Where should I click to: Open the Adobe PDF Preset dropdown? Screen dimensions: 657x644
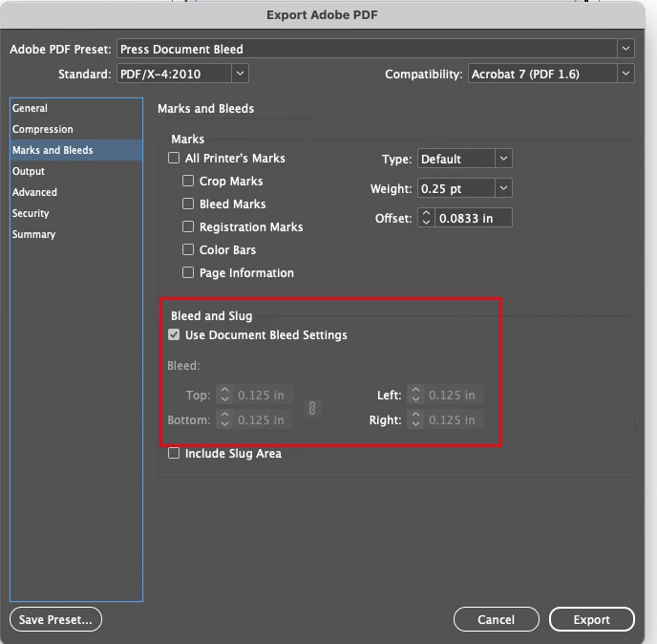pyautogui.click(x=375, y=49)
